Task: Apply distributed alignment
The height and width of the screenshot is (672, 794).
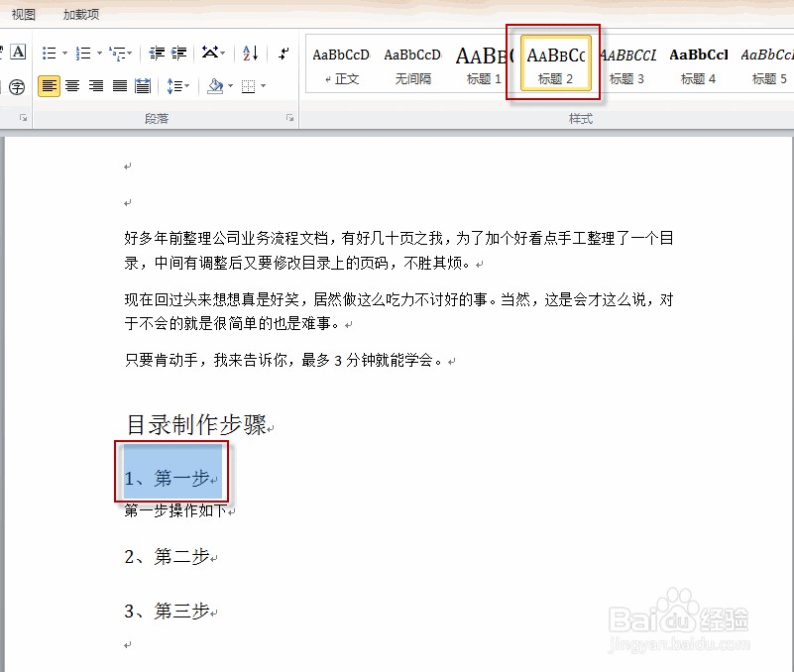Action: pos(143,86)
